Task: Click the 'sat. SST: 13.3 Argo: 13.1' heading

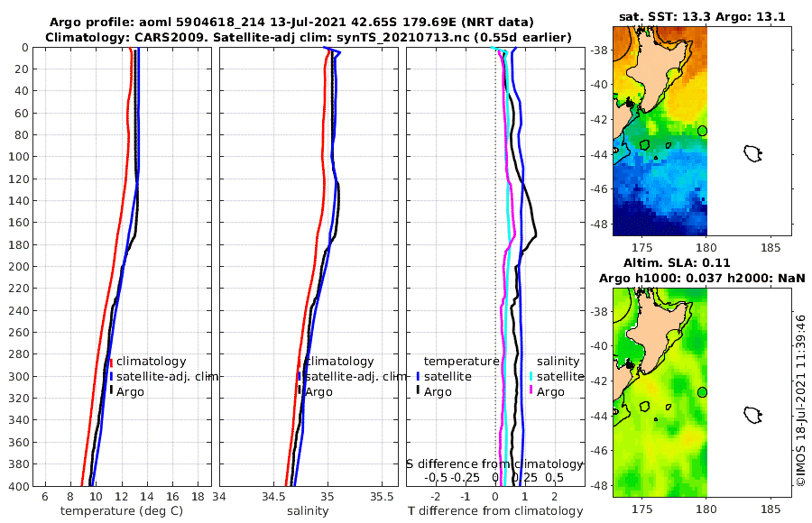Action: [702, 16]
